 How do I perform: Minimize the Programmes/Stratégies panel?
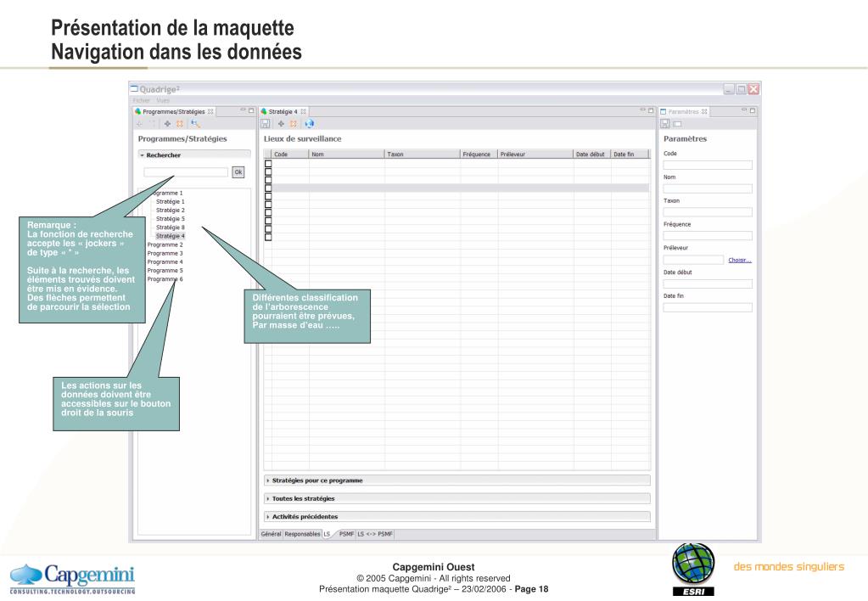coord(243,110)
